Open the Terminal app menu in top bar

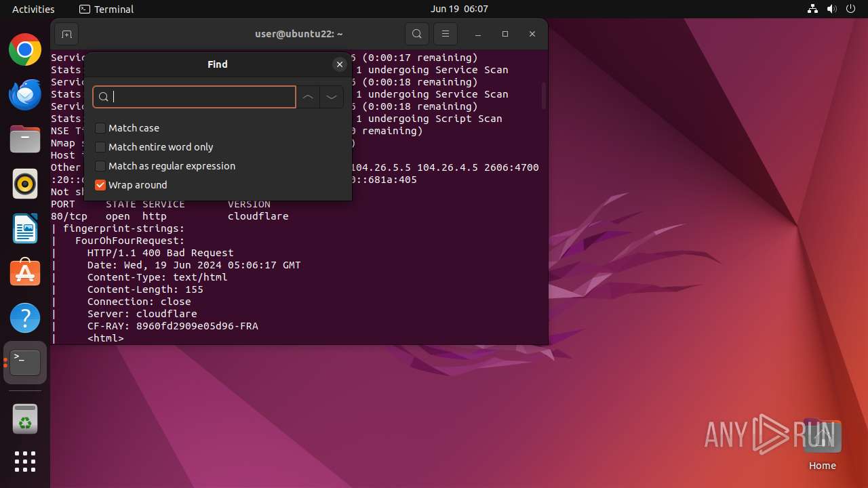pyautogui.click(x=106, y=9)
